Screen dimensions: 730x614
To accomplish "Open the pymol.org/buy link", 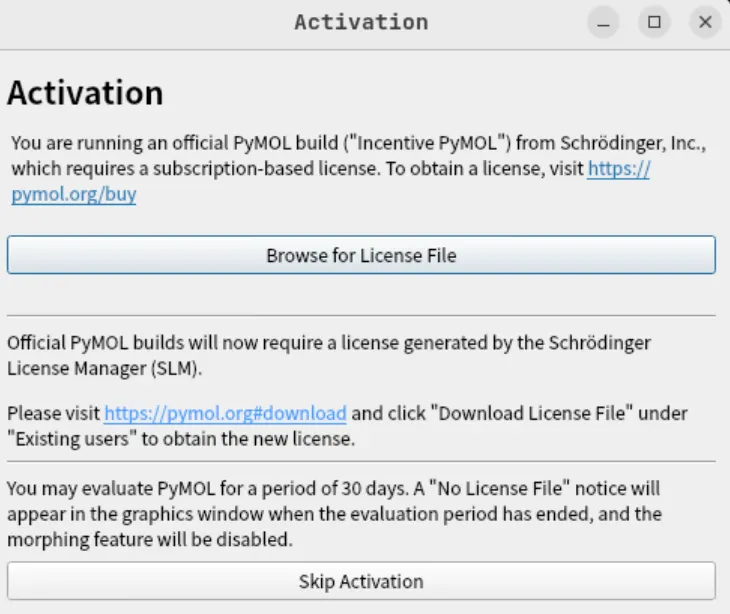I will pyautogui.click(x=74, y=194).
